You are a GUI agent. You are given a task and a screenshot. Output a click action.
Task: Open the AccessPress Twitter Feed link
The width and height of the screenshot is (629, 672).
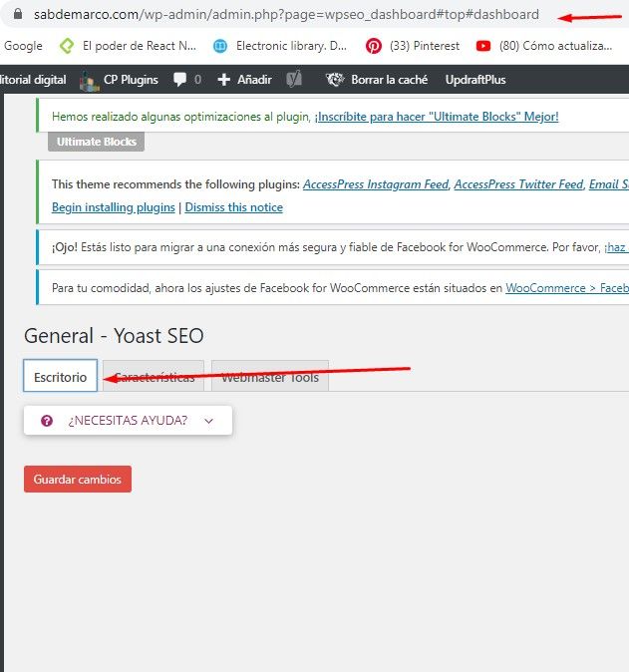pyautogui.click(x=518, y=184)
